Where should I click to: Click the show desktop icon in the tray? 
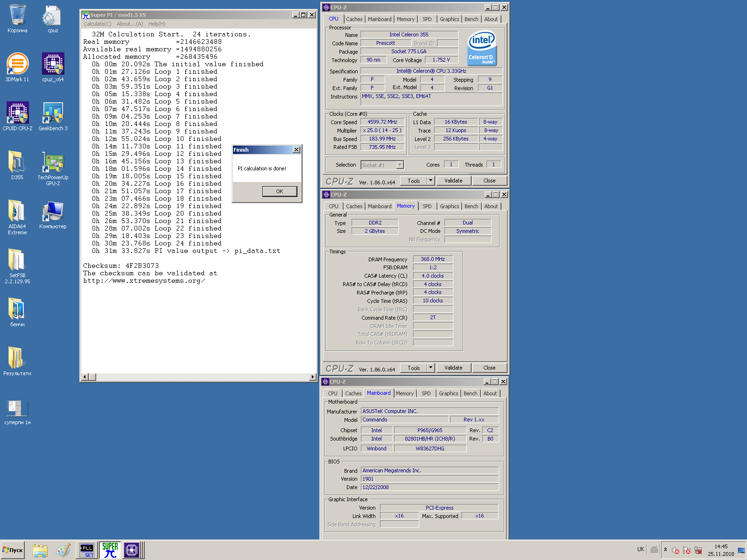pyautogui.click(x=741, y=550)
